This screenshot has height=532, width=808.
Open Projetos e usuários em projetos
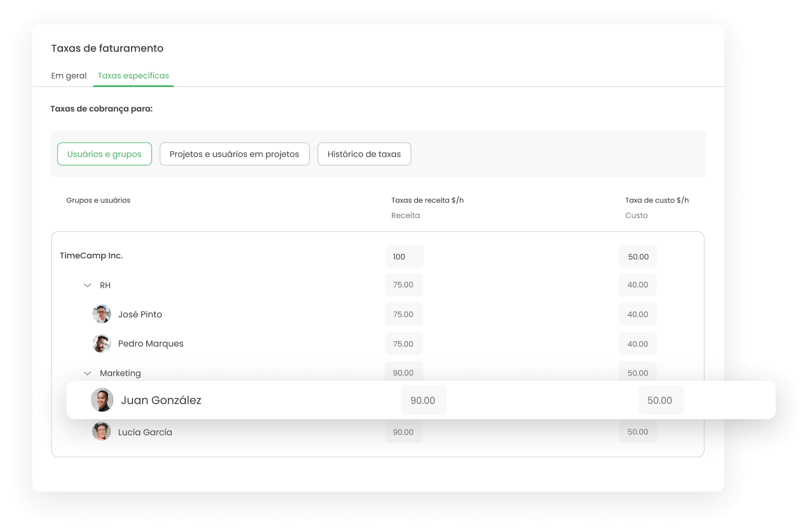[234, 154]
